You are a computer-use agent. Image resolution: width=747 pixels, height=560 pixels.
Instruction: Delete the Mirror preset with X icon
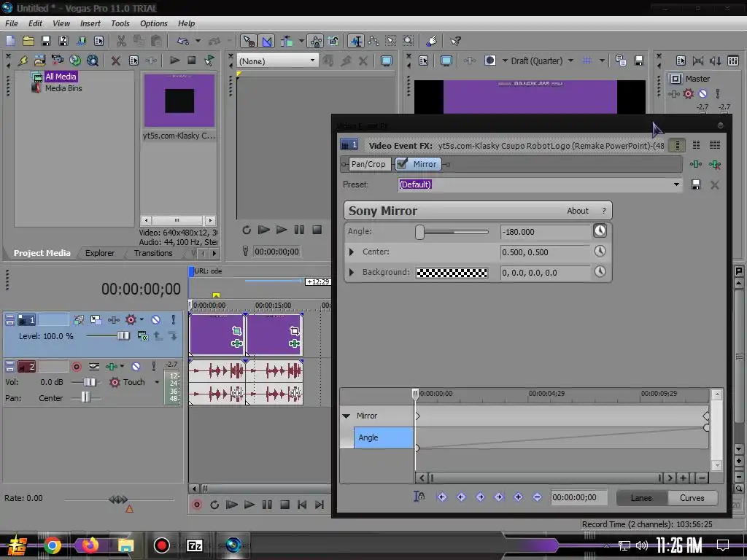[x=715, y=184]
